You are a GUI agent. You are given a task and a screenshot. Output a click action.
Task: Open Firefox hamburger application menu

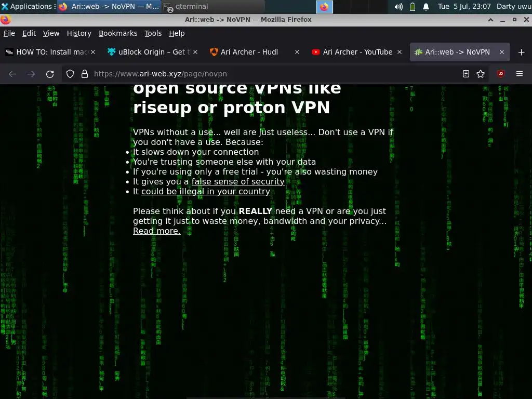click(520, 74)
